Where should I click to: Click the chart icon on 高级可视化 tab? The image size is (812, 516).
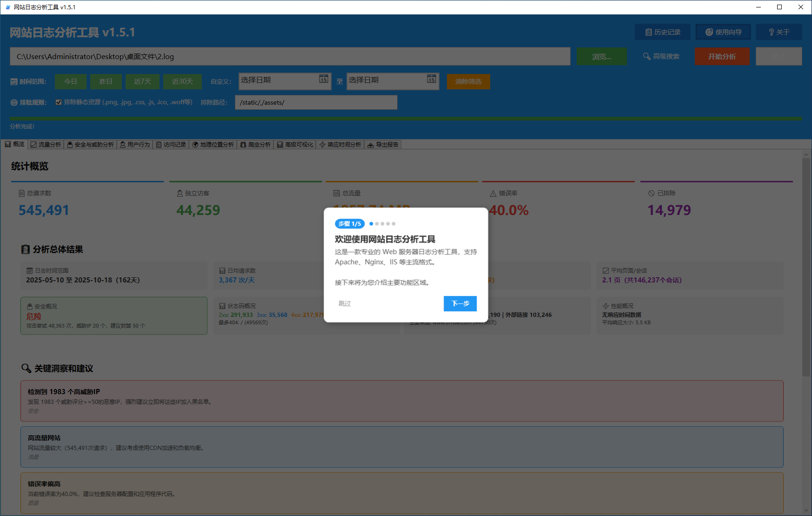coord(280,144)
